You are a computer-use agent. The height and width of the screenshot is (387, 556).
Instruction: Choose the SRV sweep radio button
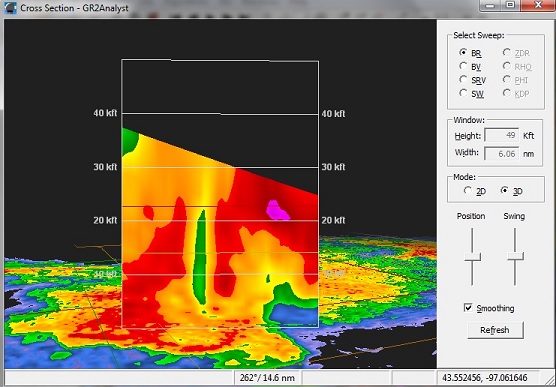point(463,79)
